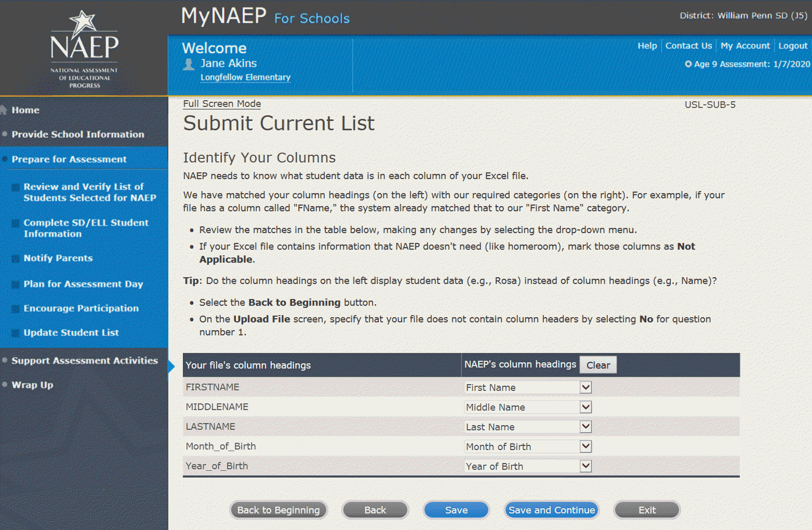The image size is (812, 530).
Task: Click the Exit button
Action: click(647, 510)
